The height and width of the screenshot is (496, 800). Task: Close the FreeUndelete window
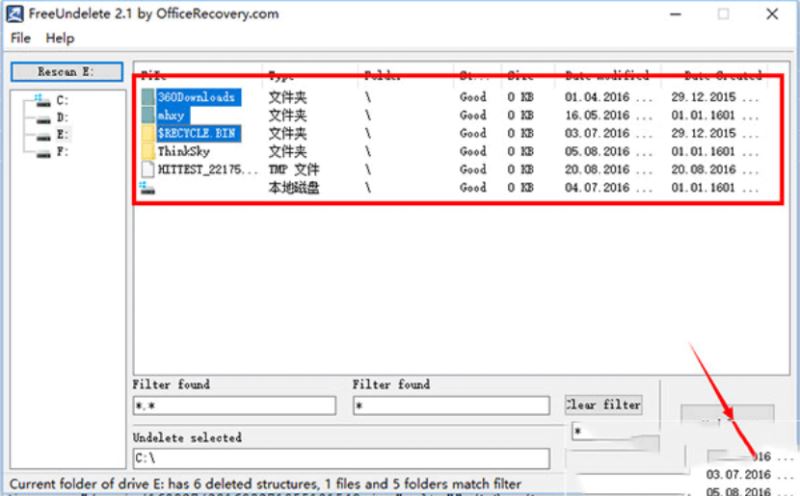(772, 14)
